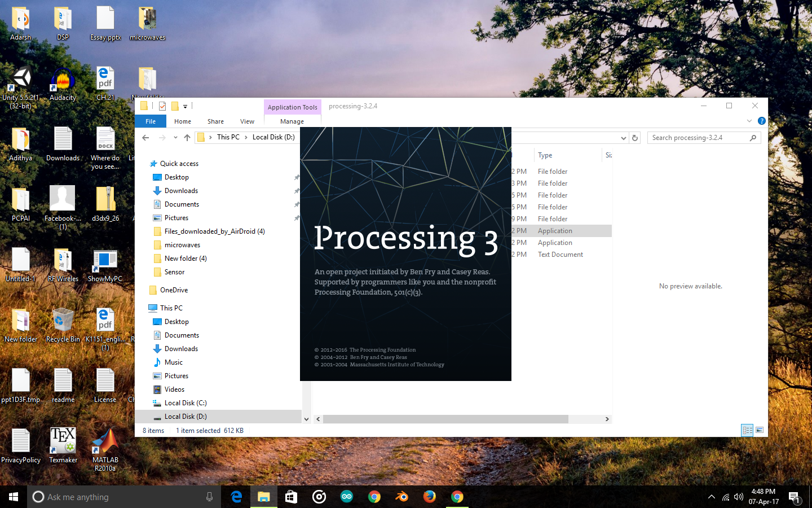Click This PC in the address breadcrumb
Image resolution: width=812 pixels, height=508 pixels.
coord(228,137)
